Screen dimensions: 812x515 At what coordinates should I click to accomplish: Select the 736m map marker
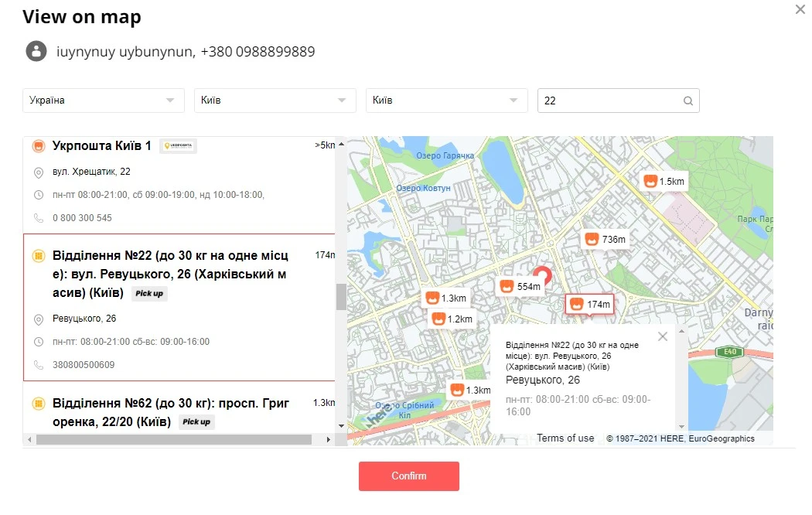(x=606, y=239)
